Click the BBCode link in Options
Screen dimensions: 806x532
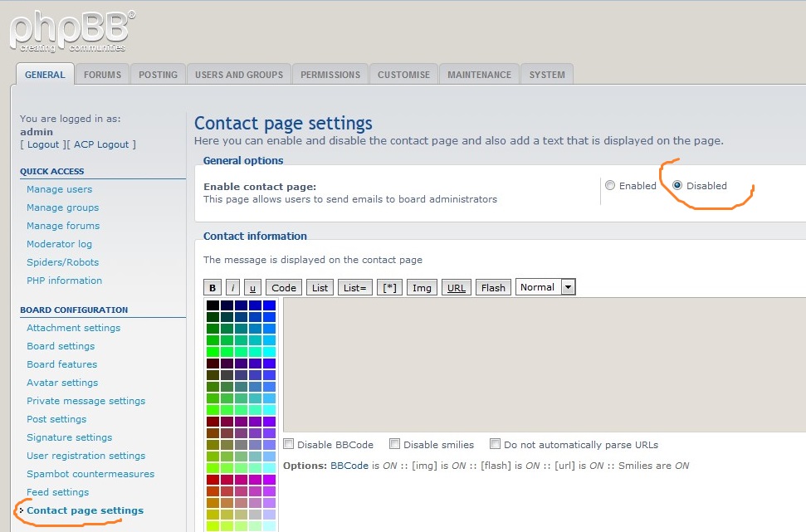[x=349, y=466]
